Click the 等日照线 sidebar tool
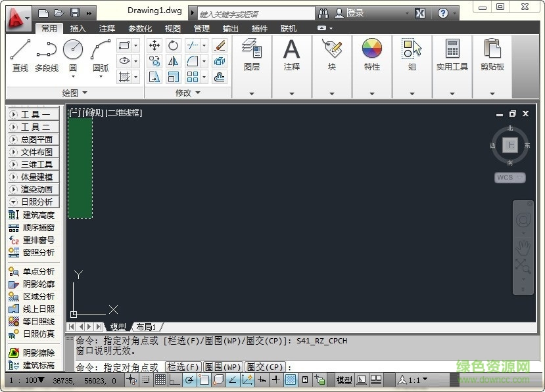 [32, 322]
